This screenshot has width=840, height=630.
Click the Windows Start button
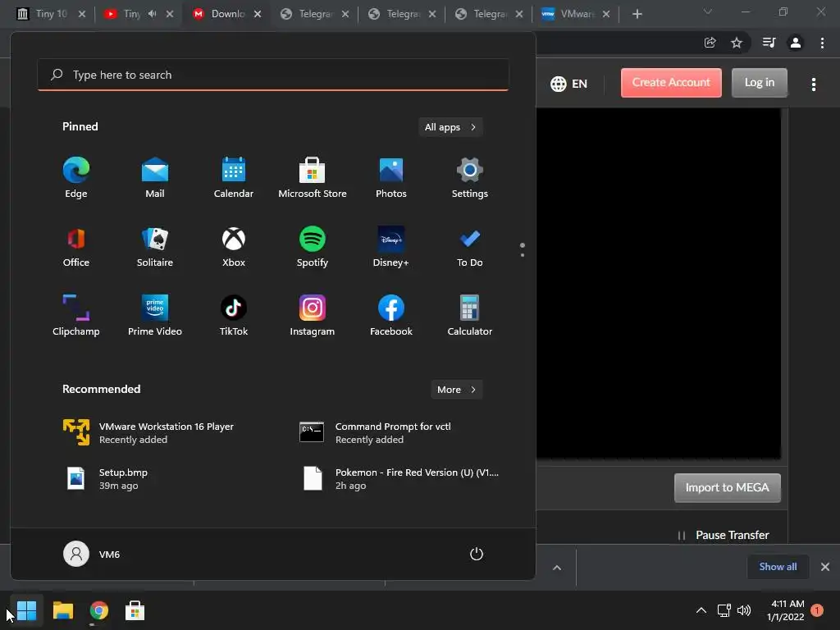26,610
